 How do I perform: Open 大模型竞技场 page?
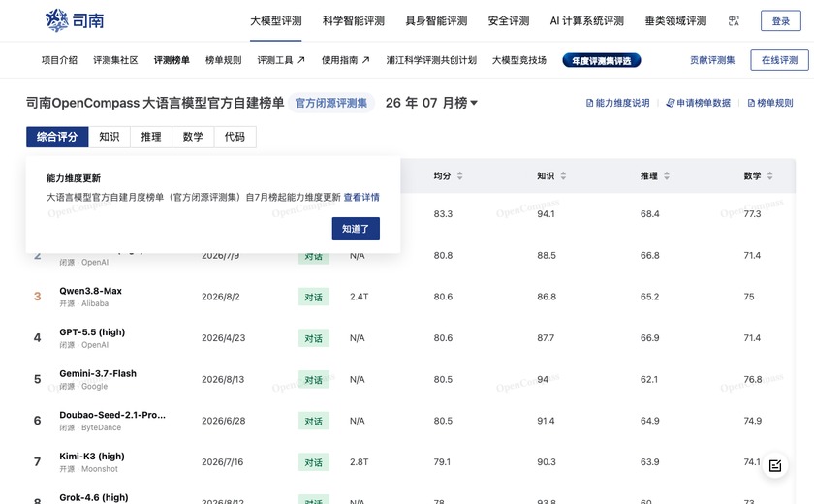pos(519,60)
